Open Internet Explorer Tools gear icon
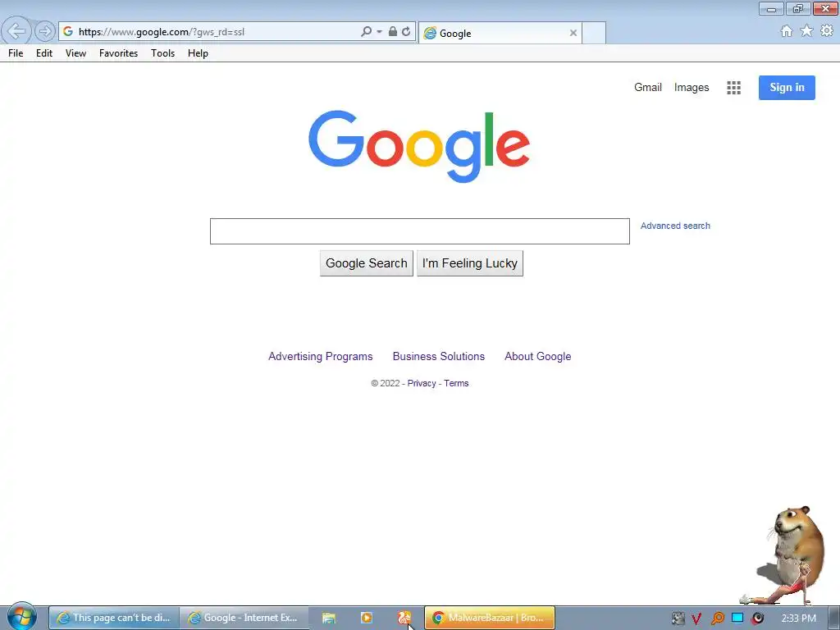The image size is (840, 630). tap(827, 31)
